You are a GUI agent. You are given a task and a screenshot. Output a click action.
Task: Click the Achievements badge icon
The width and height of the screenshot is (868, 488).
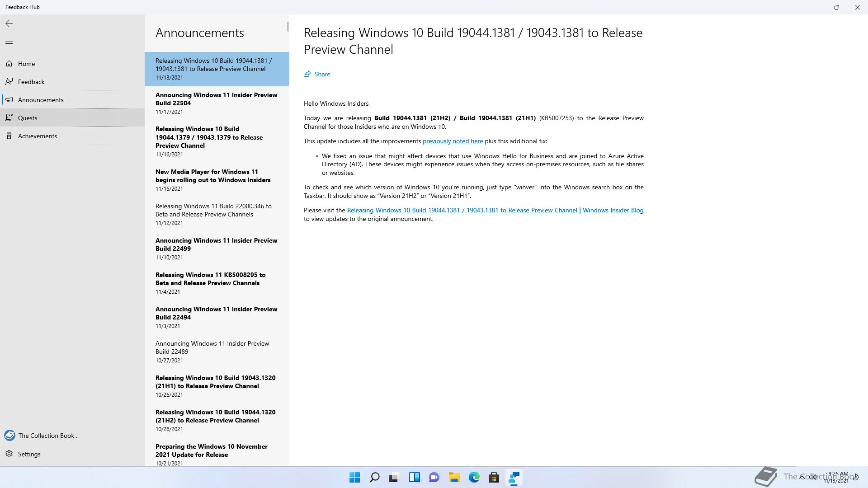[x=9, y=136]
